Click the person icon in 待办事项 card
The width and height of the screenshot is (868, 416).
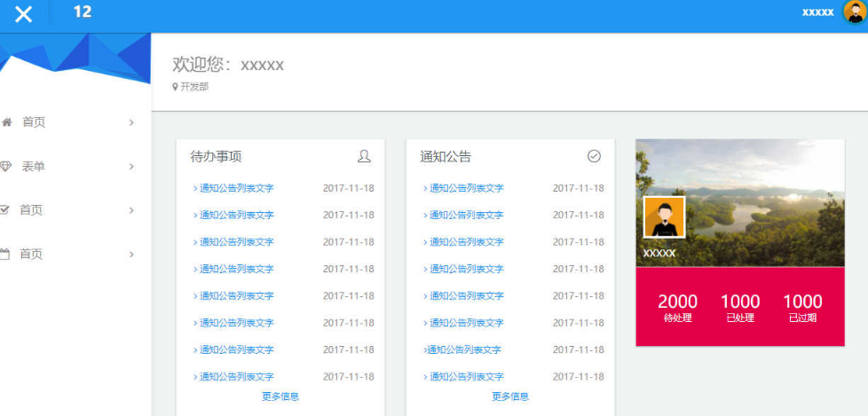pos(364,156)
